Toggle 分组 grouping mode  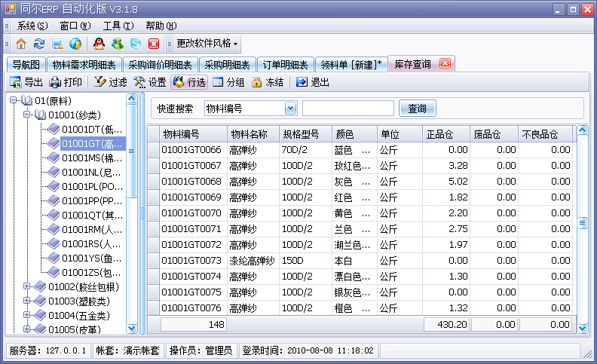tap(228, 82)
